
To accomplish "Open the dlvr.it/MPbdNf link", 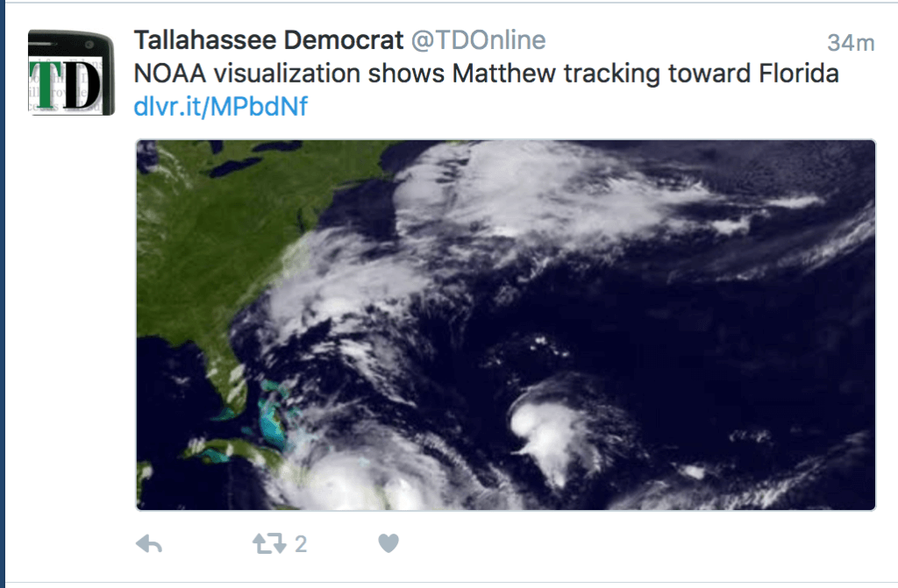I will click(x=220, y=107).
